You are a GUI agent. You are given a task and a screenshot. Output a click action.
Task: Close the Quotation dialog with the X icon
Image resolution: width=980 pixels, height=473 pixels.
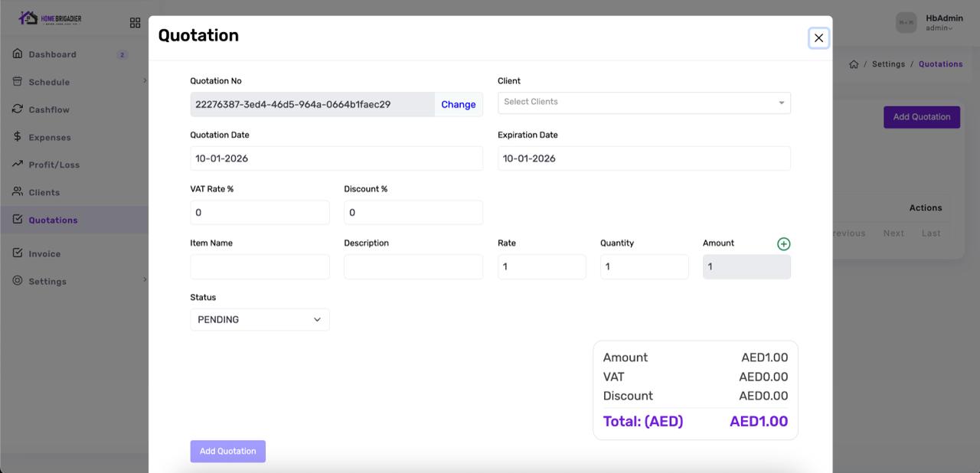[x=818, y=38]
